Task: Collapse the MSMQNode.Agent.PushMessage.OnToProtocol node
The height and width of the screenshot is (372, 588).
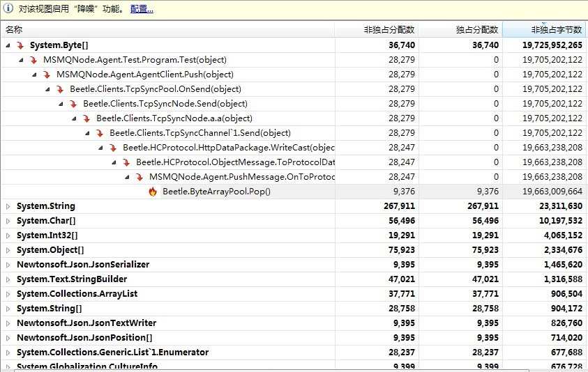Action: pos(128,177)
